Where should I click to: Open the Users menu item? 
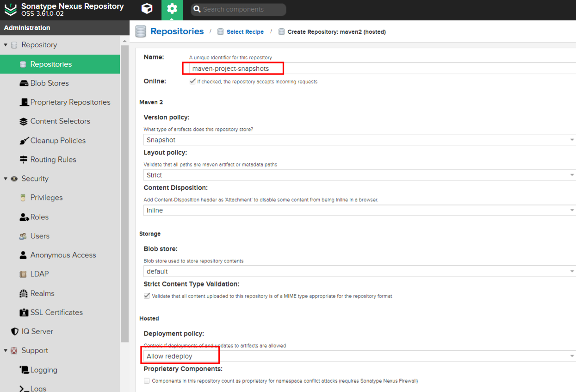40,236
